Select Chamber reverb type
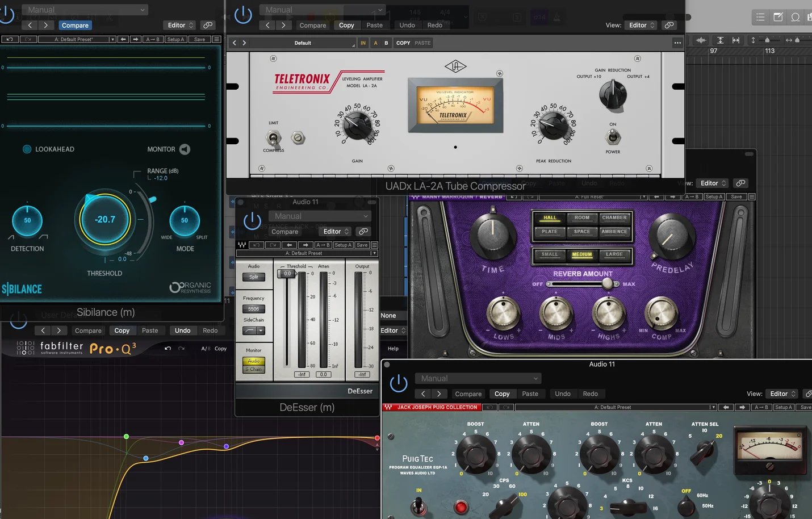The height and width of the screenshot is (519, 812). [x=614, y=217]
